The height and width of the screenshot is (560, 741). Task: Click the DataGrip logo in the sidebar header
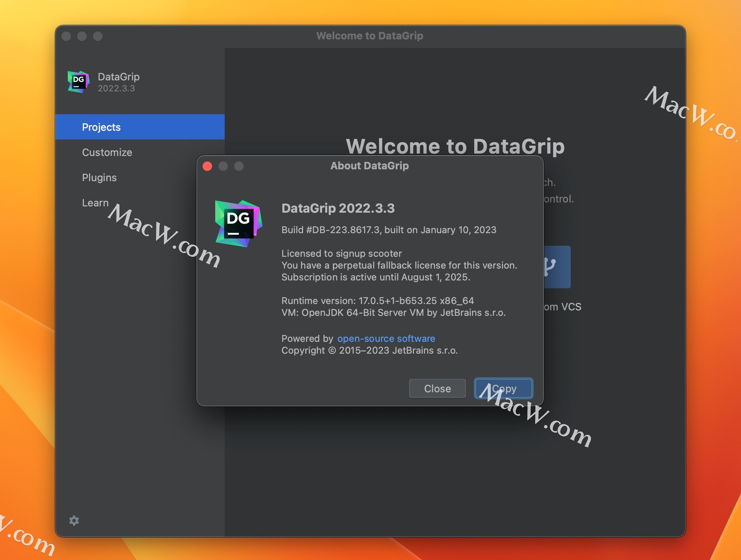click(x=78, y=82)
